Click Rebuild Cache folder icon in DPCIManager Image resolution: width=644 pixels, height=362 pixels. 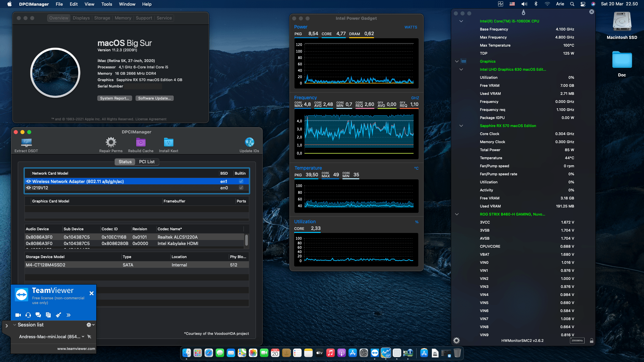(141, 142)
